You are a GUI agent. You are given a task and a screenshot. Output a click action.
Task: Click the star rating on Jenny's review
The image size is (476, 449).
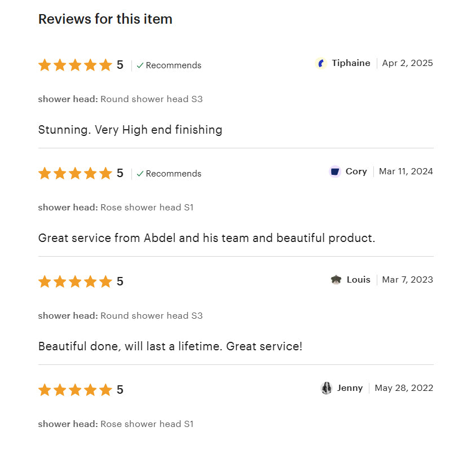point(75,390)
